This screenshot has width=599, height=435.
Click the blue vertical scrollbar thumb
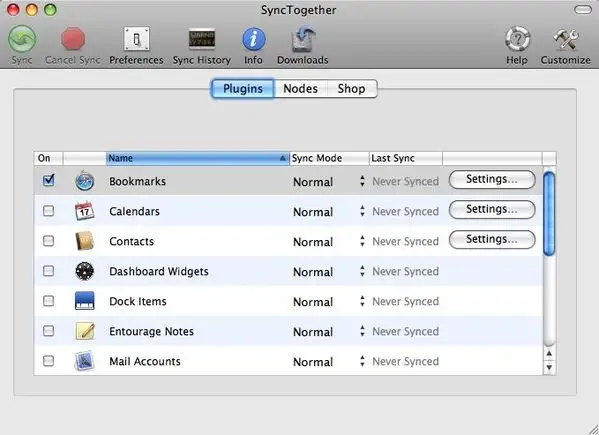point(549,214)
